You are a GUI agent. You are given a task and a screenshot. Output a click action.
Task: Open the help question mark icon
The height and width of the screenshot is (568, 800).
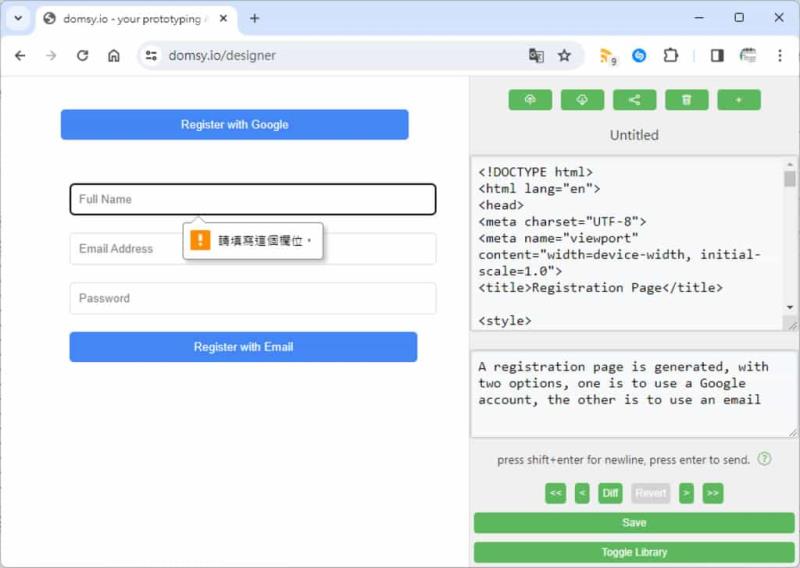click(x=764, y=459)
